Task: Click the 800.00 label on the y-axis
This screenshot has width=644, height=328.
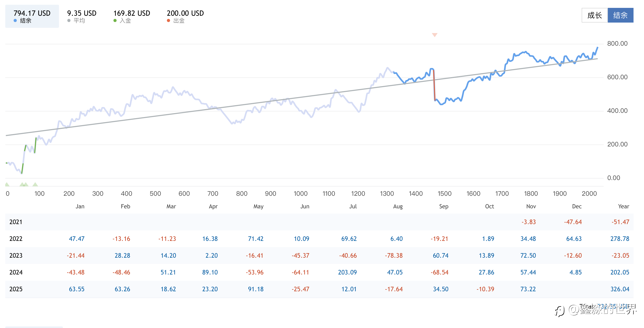Action: point(617,44)
